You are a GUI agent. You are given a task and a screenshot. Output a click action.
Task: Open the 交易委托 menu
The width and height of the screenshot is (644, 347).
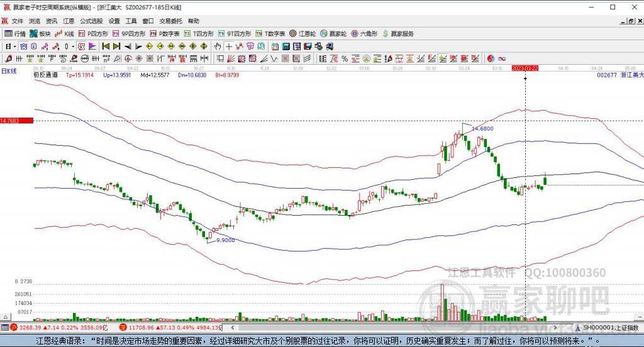[171, 21]
